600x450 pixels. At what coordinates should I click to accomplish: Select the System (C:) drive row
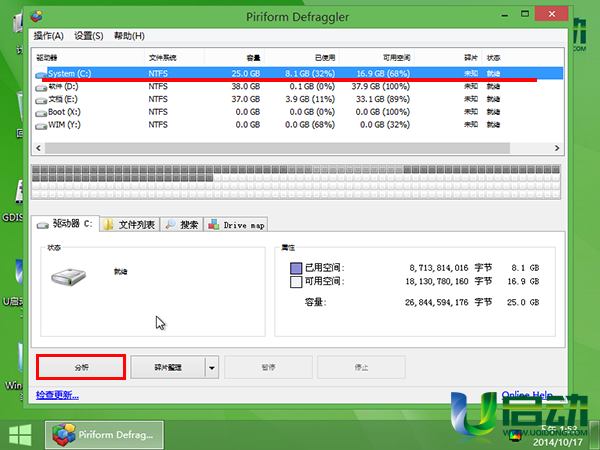[298, 73]
